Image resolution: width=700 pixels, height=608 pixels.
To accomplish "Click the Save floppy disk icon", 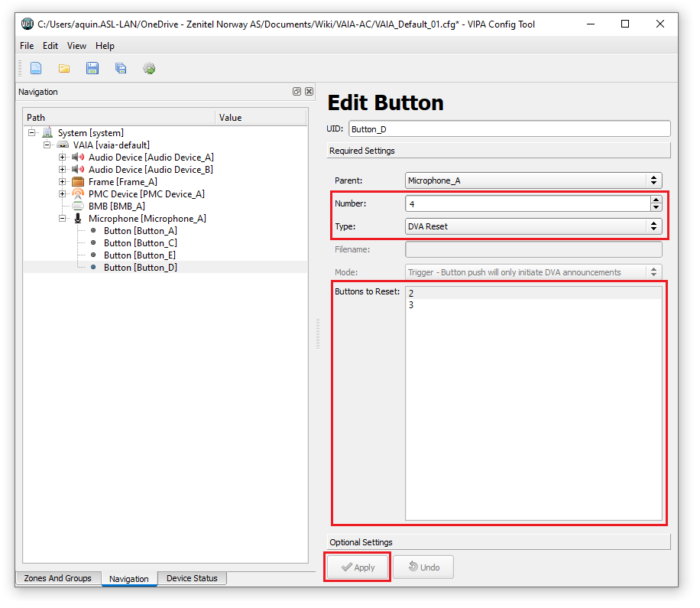I will click(x=92, y=69).
